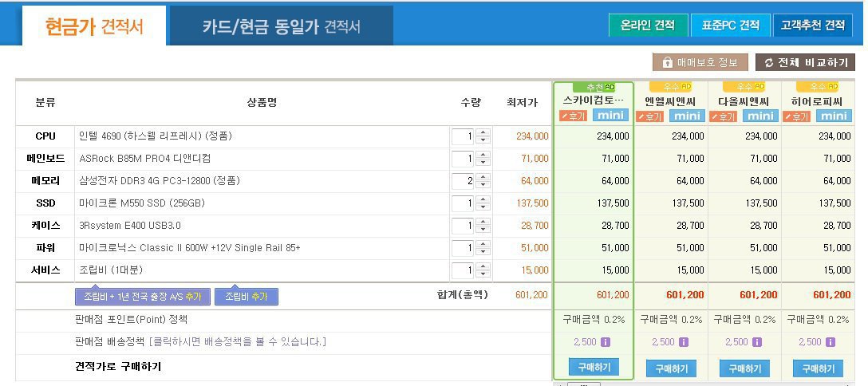Click the 케이스 quantity input field
The image size is (868, 386).
tap(462, 226)
